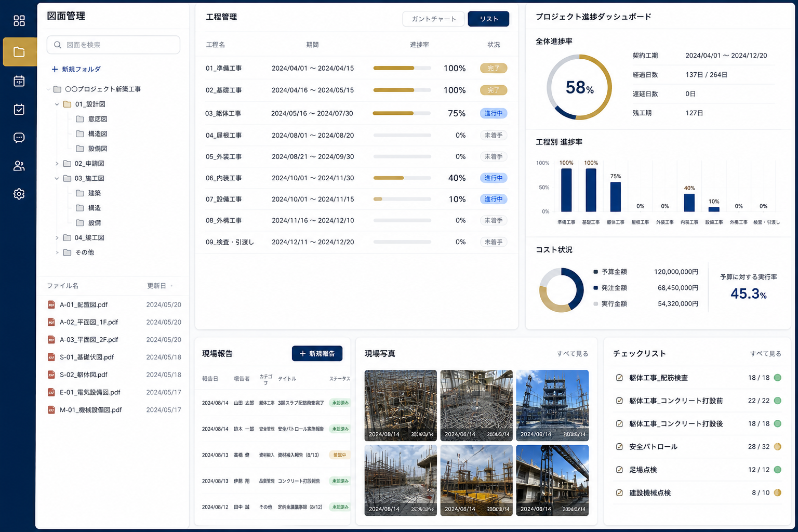This screenshot has height=532, width=798.
Task: Click the cost donut chart
Action: [x=562, y=290]
